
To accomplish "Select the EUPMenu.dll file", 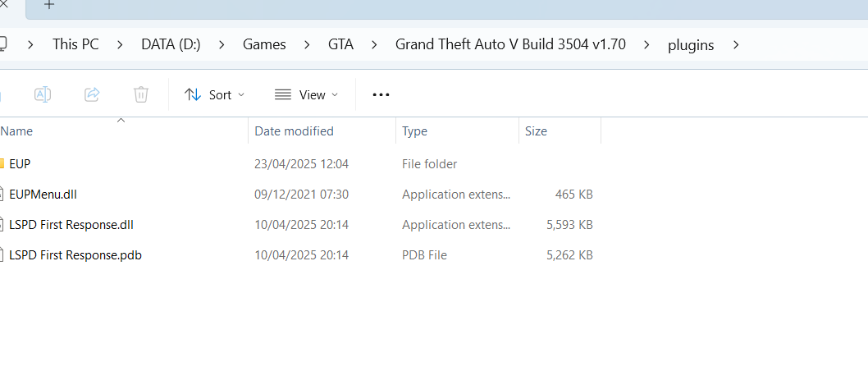I will tap(43, 194).
